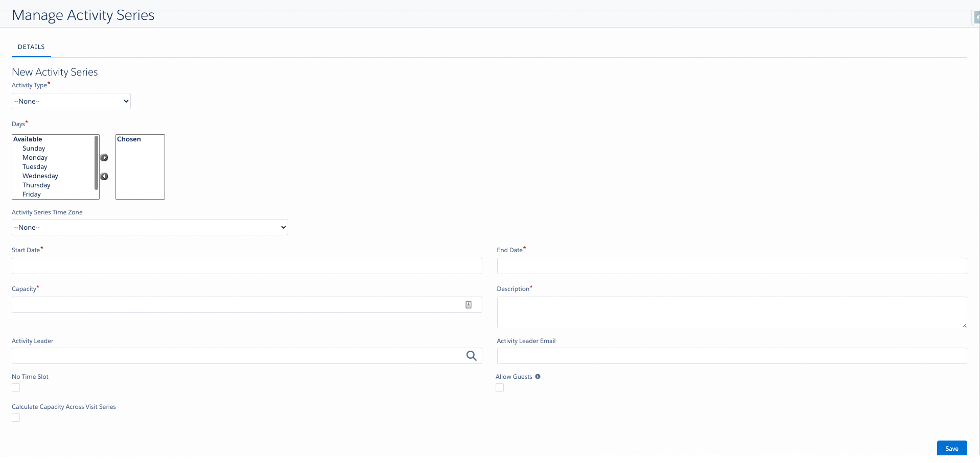Click the Activity Leader Email field
This screenshot has width=980, height=463.
pos(732,356)
